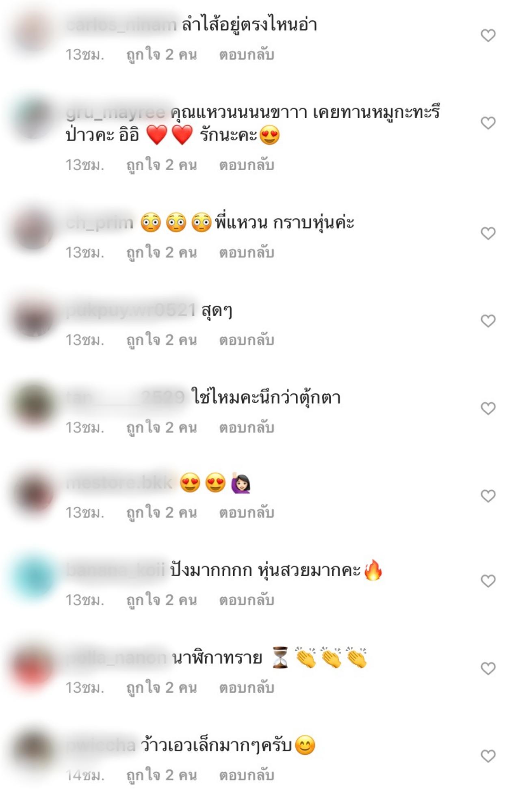
Task: Like the comment about 'หมูกะทะ'
Action: click(x=488, y=123)
